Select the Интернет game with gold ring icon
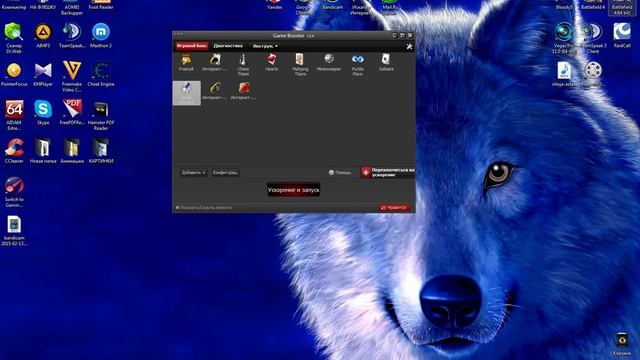The height and width of the screenshot is (360, 640). click(215, 91)
